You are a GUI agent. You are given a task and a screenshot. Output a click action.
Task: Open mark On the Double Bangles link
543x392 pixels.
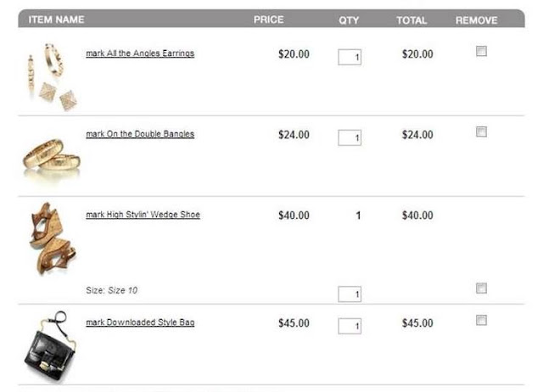click(x=140, y=134)
